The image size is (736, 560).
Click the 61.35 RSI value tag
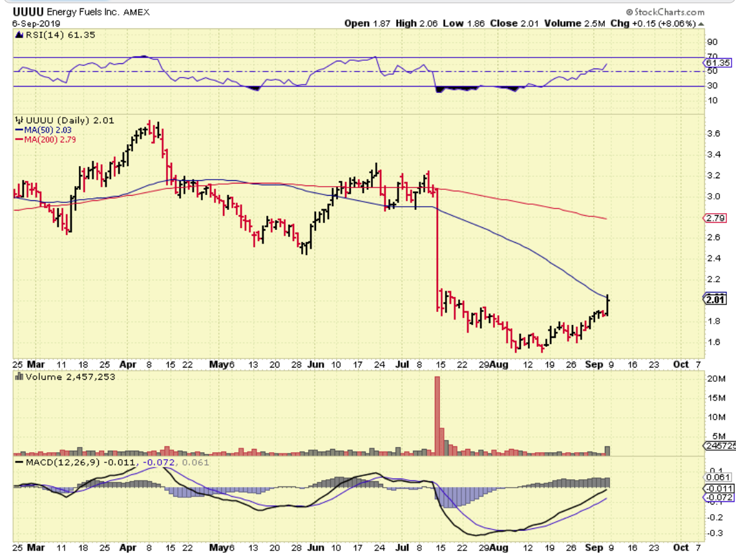point(718,63)
